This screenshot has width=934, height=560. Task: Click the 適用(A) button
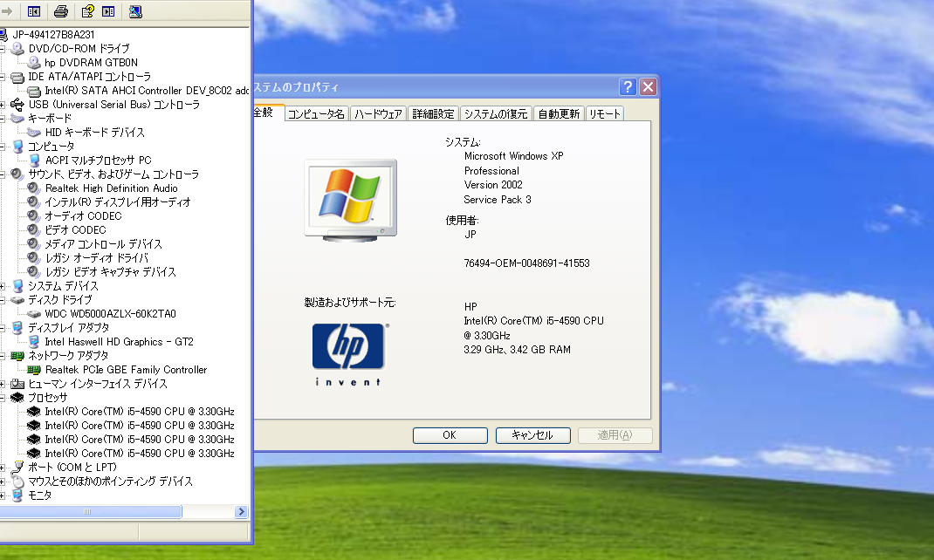[x=615, y=435]
